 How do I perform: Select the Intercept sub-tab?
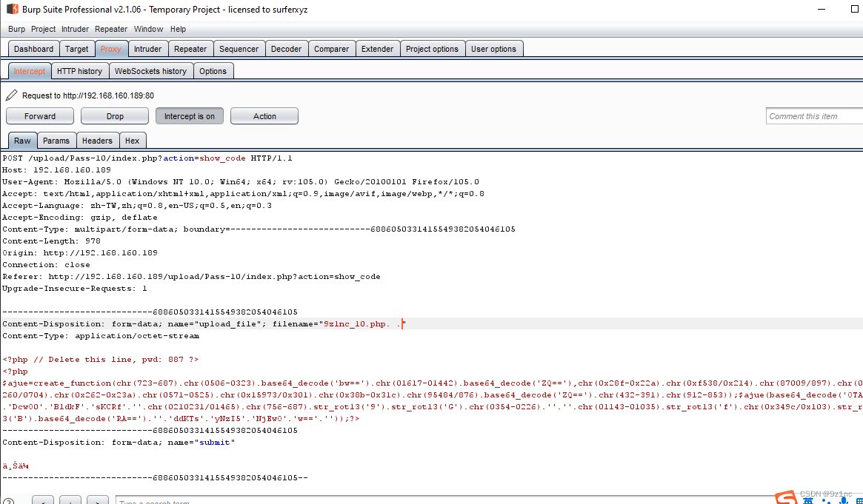(30, 71)
